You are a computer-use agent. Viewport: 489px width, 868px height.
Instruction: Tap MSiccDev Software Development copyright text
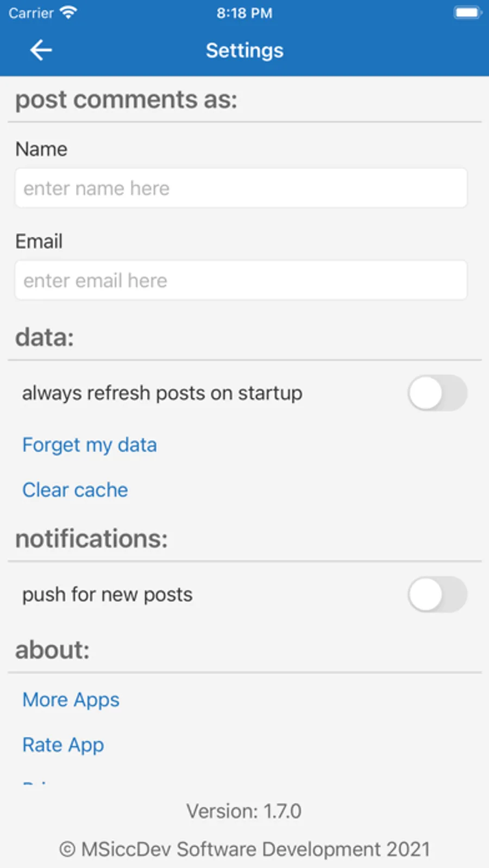click(244, 849)
